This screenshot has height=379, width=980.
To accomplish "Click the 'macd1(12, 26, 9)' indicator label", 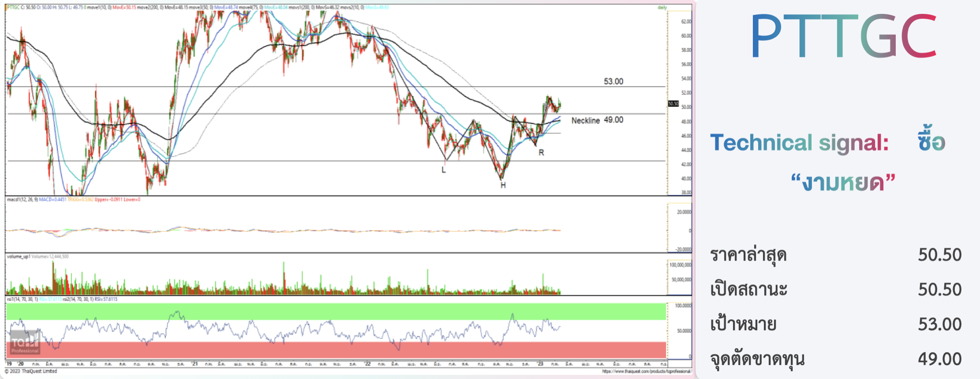I will 22,199.
